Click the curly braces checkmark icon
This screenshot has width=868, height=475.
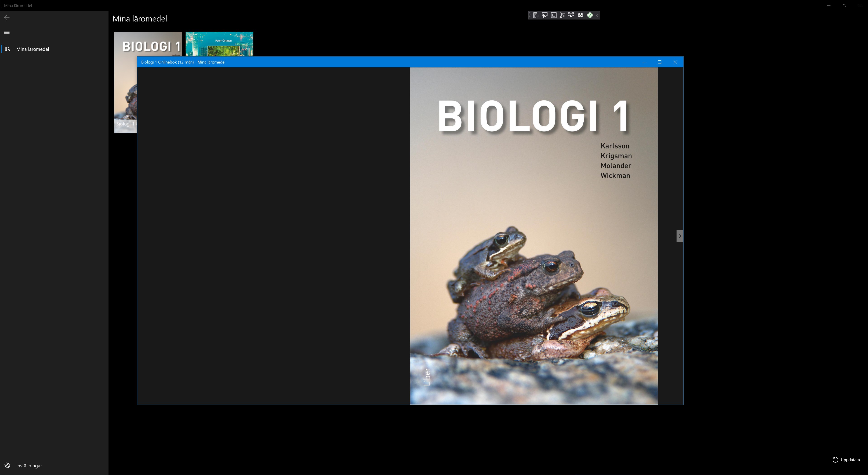pyautogui.click(x=580, y=15)
